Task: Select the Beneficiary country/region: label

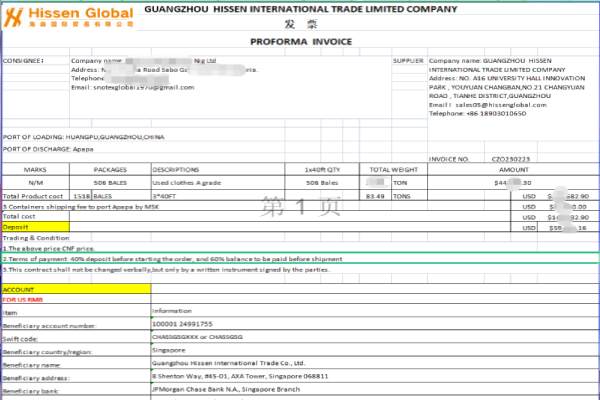Action: (47, 352)
